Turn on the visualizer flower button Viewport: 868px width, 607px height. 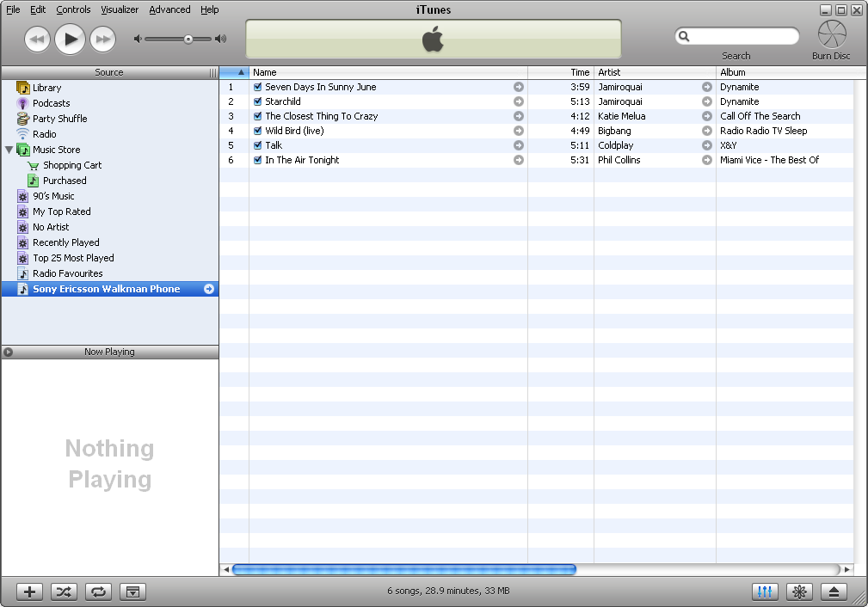click(799, 592)
